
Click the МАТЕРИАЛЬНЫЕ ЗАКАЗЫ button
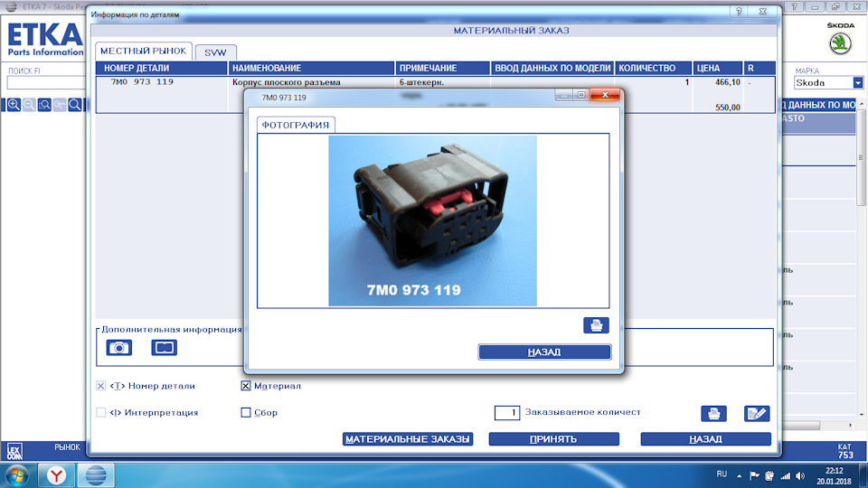click(408, 439)
